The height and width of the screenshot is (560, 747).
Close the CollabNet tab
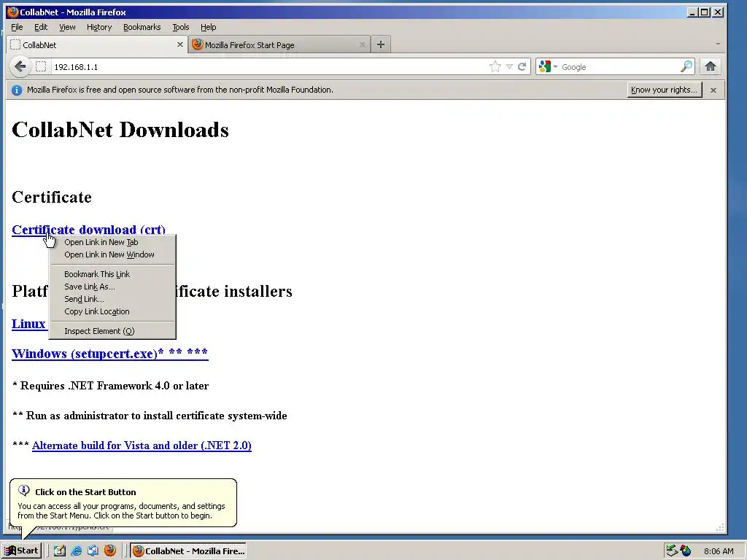point(180,44)
